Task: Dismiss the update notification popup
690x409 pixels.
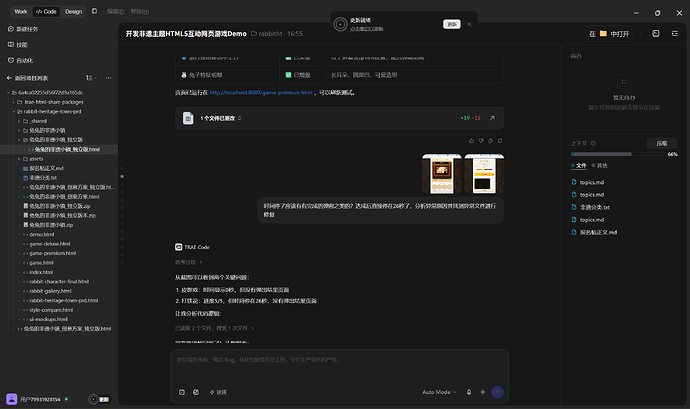Action: click(x=469, y=24)
